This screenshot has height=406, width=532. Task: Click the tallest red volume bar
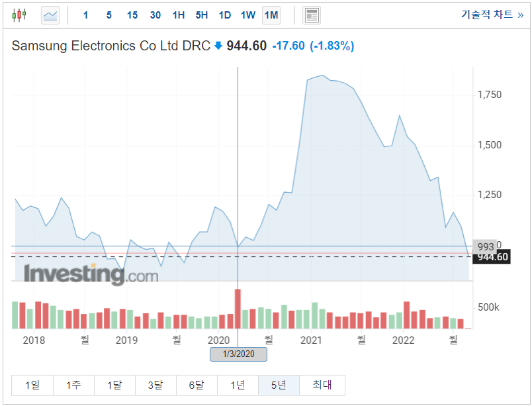[x=238, y=309]
